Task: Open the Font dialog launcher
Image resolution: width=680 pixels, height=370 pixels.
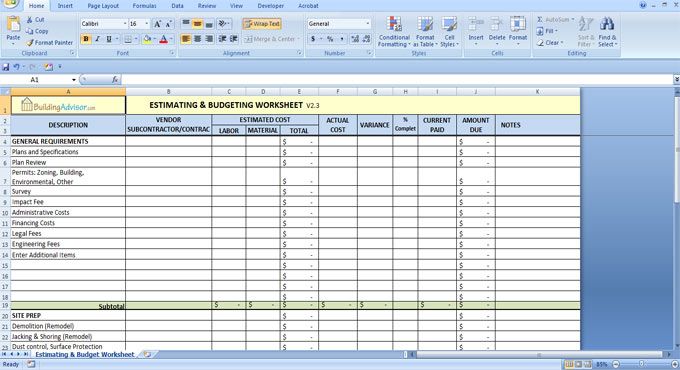Action: (x=172, y=53)
